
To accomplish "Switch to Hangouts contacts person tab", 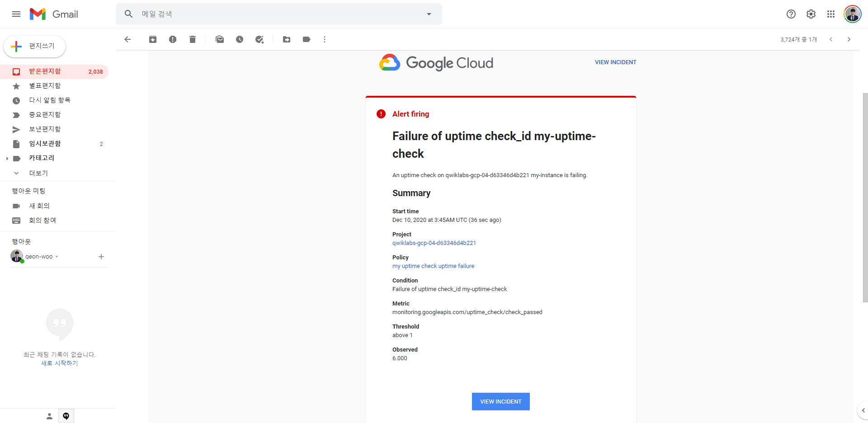I will (x=49, y=416).
